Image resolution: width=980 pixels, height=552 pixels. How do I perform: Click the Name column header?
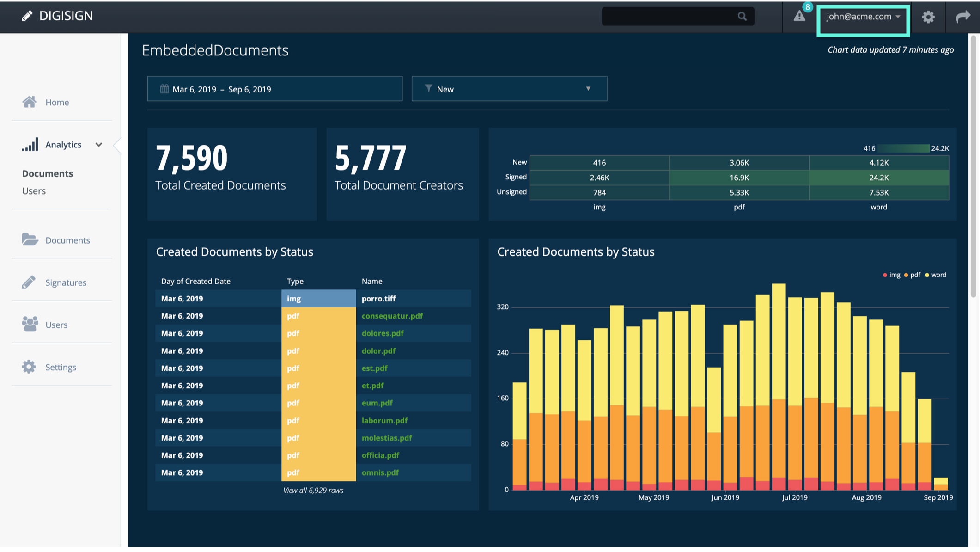pyautogui.click(x=372, y=281)
